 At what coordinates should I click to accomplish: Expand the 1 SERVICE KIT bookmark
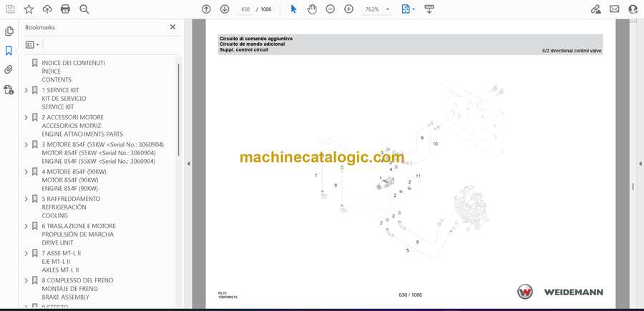pos(26,90)
